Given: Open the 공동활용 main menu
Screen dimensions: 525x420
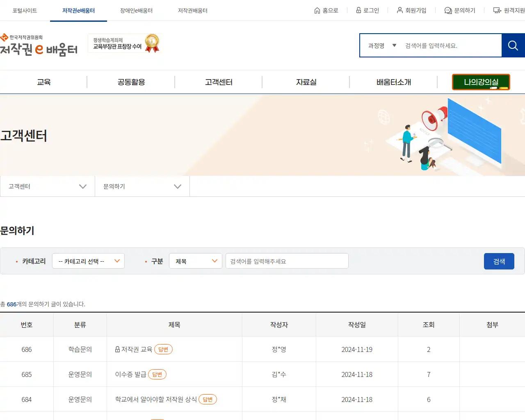Looking at the screenshot, I should pos(131,82).
